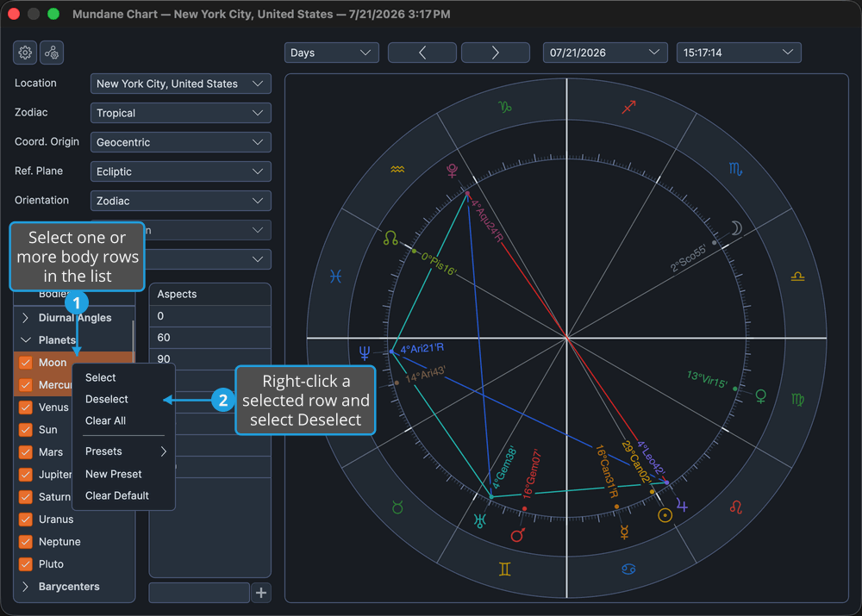Uncheck the Uranus checkbox

tap(25, 520)
